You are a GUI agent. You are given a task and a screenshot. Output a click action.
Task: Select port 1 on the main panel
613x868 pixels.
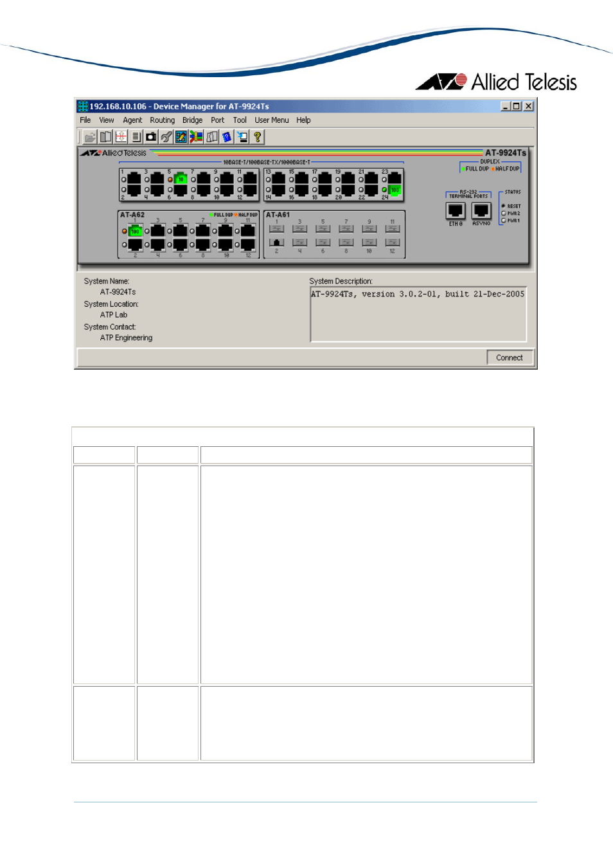134,179
